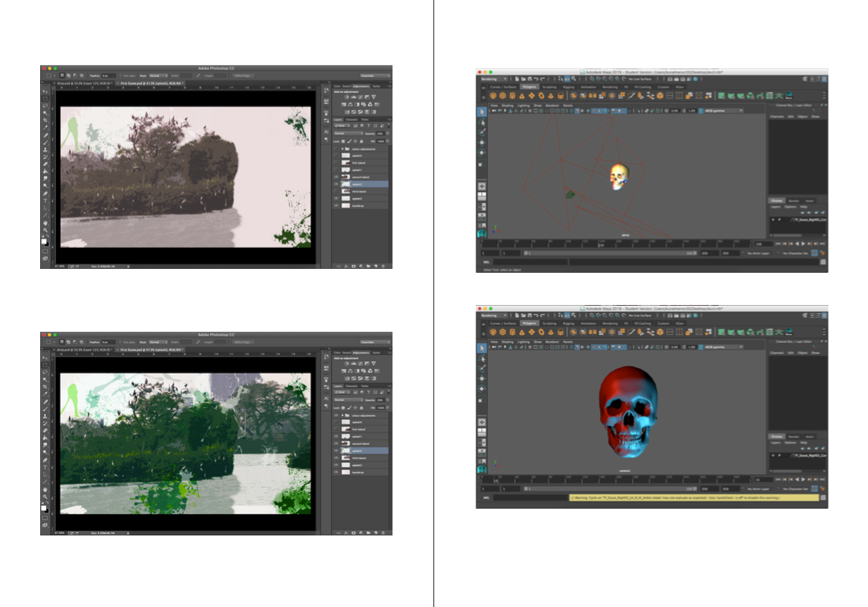This screenshot has height=607, width=868.
Task: Expand colour adjustments group in bottom Photoshop window
Action: (x=343, y=415)
